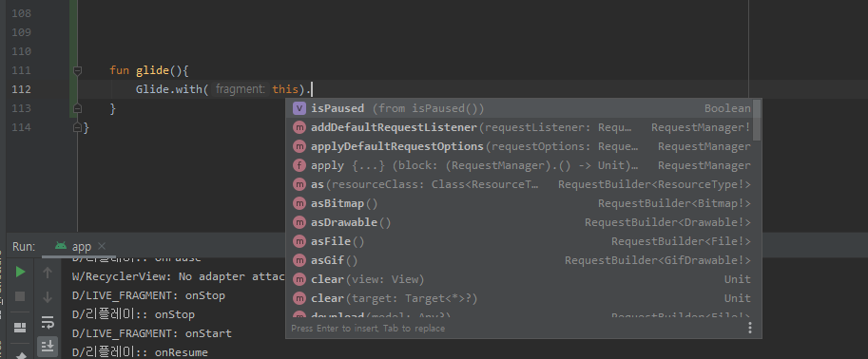This screenshot has width=868, height=359.
Task: Jump down the stack trace arrow
Action: point(48,297)
